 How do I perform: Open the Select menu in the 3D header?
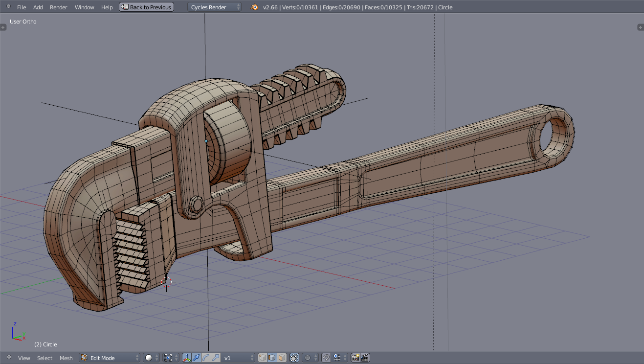pos(44,358)
